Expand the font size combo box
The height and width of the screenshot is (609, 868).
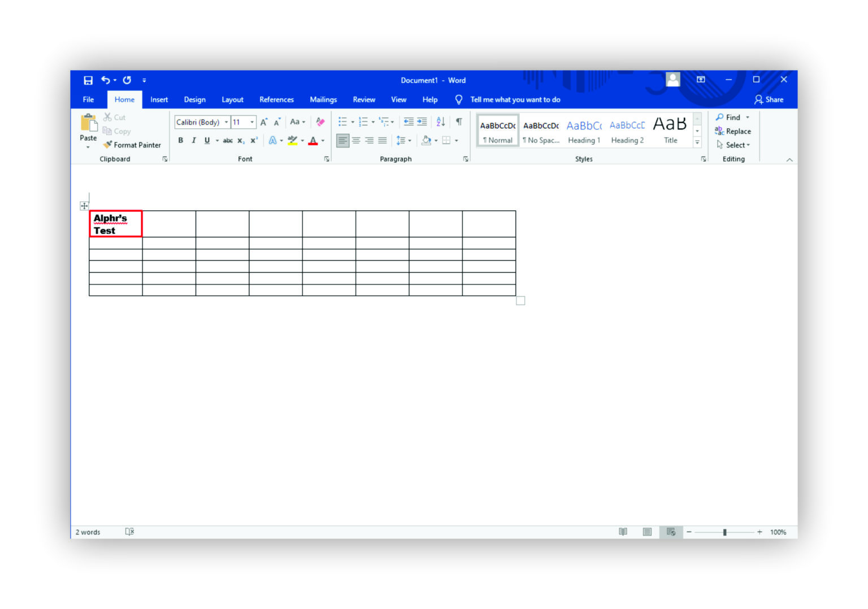251,121
